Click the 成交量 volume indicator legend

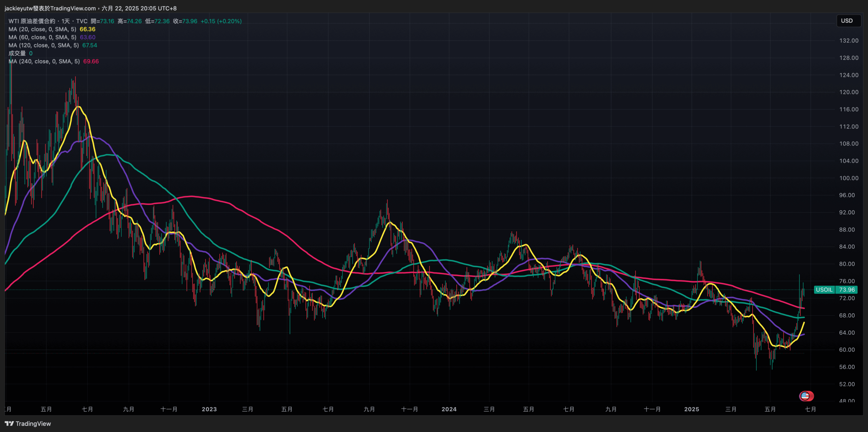(17, 53)
